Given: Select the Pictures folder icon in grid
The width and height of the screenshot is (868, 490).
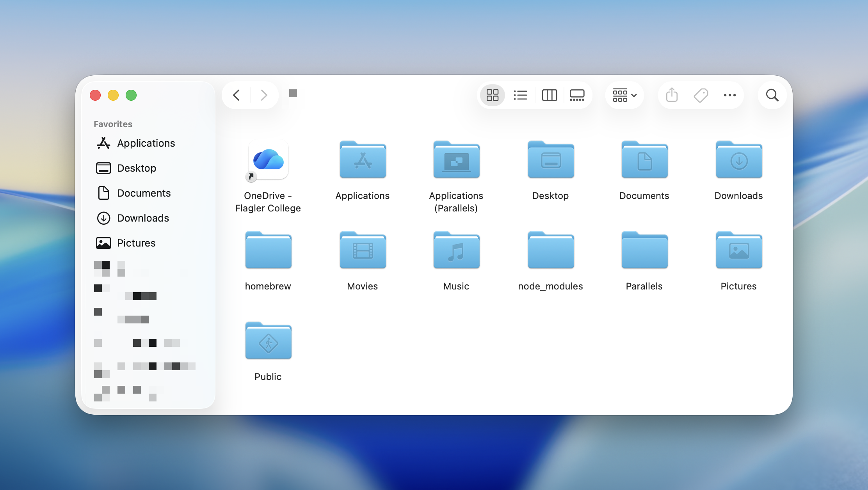Looking at the screenshot, I should [739, 250].
